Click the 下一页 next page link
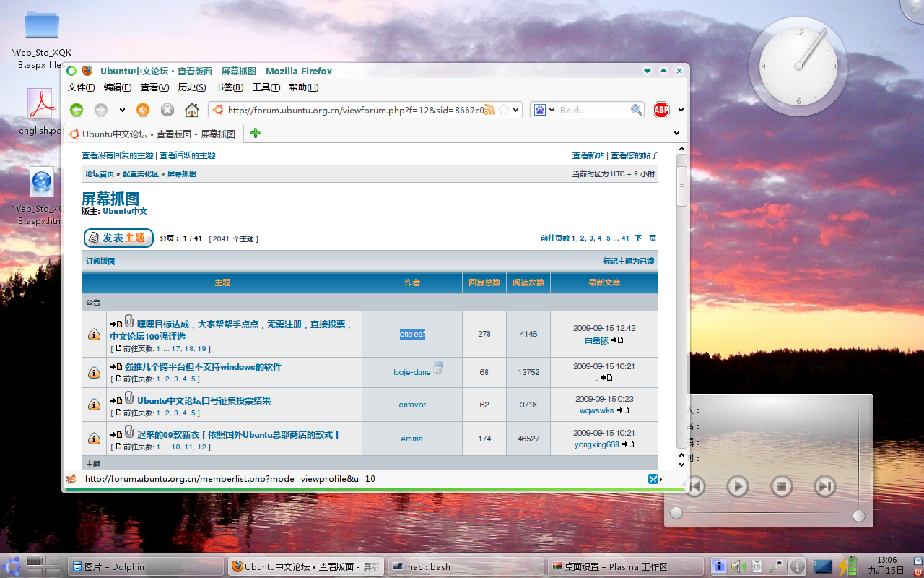This screenshot has width=924, height=578. tap(645, 238)
